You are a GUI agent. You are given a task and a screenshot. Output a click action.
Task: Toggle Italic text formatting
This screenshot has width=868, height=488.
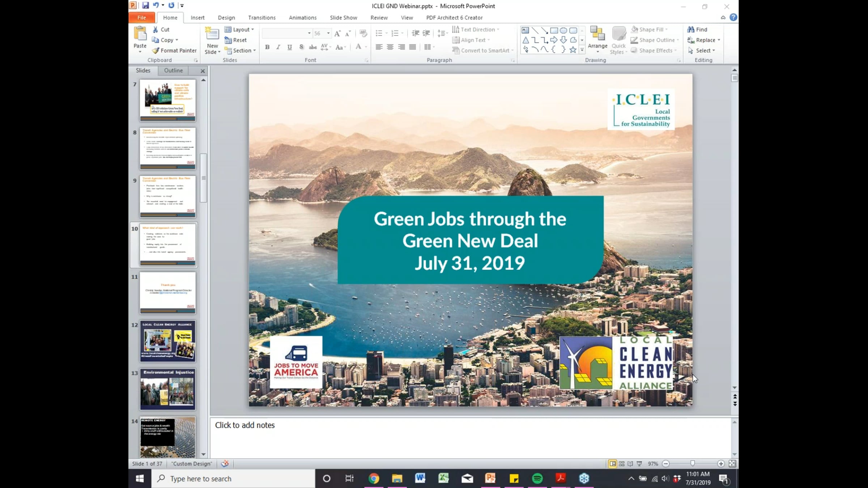(x=278, y=47)
